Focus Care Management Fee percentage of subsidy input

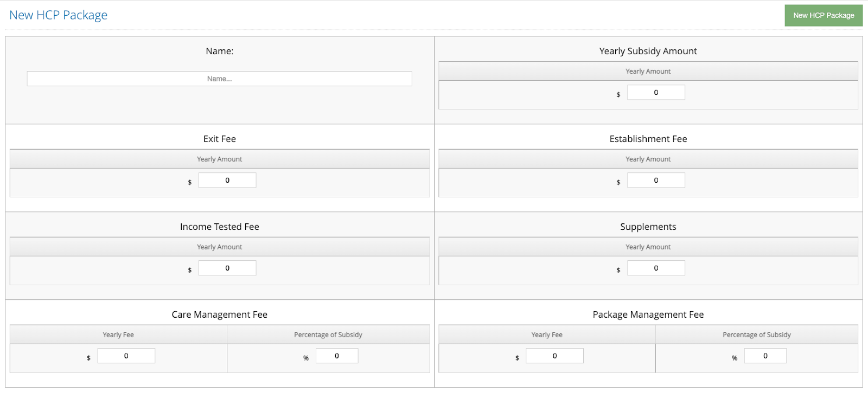tap(337, 356)
